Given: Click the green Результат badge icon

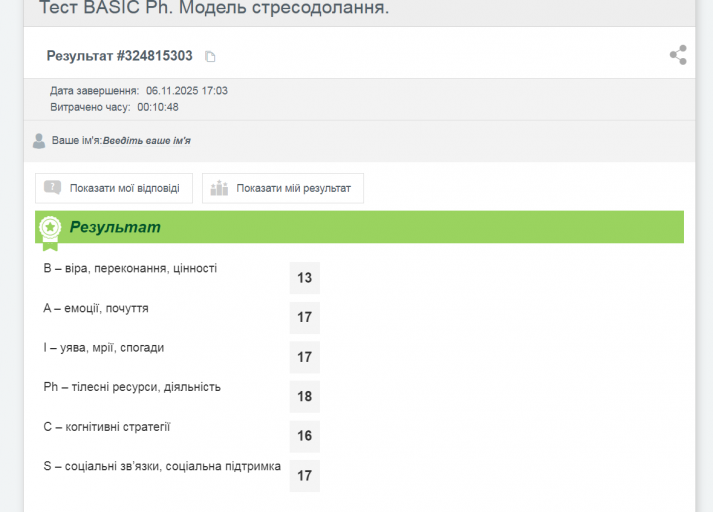Looking at the screenshot, I should click(x=49, y=229).
